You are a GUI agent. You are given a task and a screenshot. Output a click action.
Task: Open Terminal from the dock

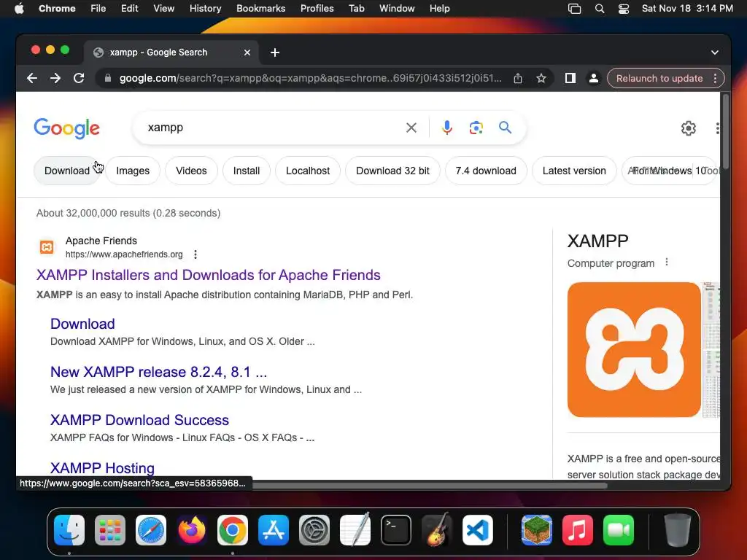click(396, 530)
